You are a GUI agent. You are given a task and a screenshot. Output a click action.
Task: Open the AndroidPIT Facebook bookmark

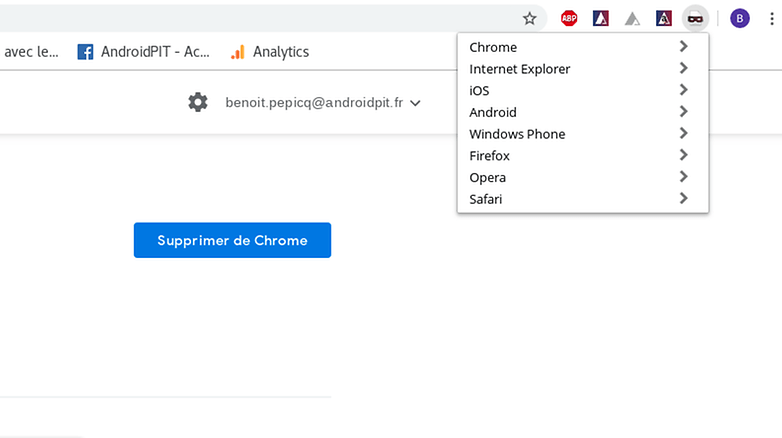tap(144, 52)
